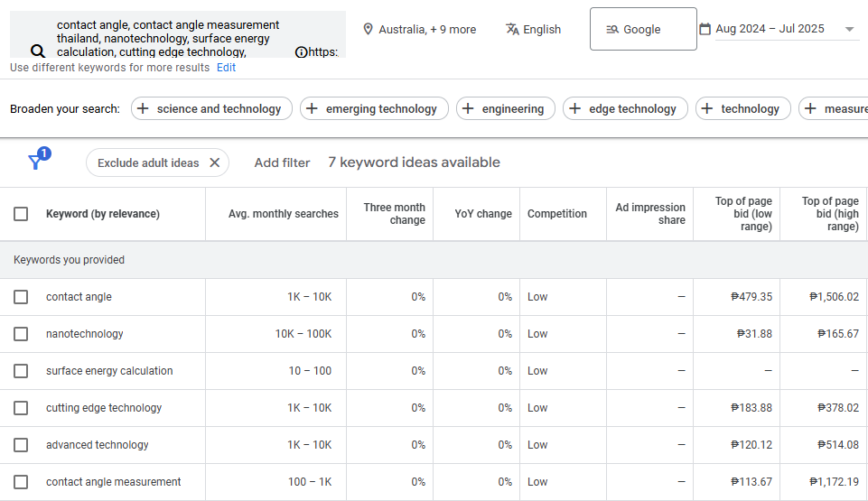The height and width of the screenshot is (501, 868).
Task: Toggle the select-all keywords checkbox
Action: 21,214
